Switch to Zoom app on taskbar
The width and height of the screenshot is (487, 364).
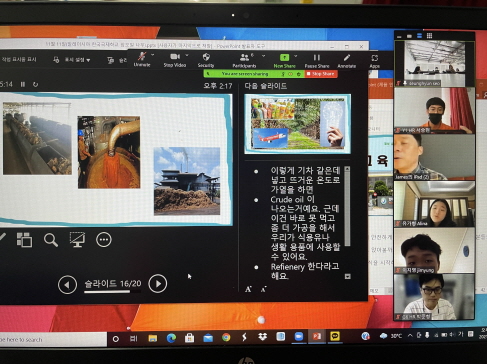[x=299, y=337]
